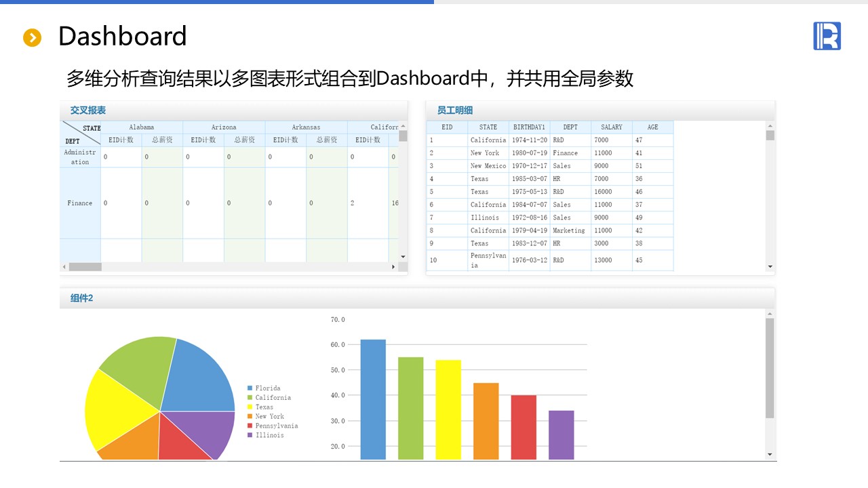Click the chart panel scroll-down arrow
Viewport: 868px width, 488px height.
coord(770,454)
